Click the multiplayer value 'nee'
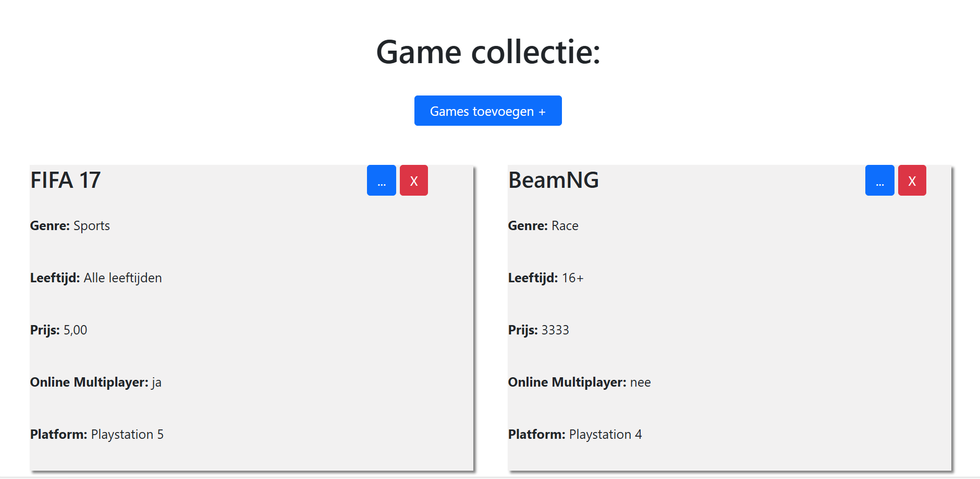The height and width of the screenshot is (479, 980). 641,382
